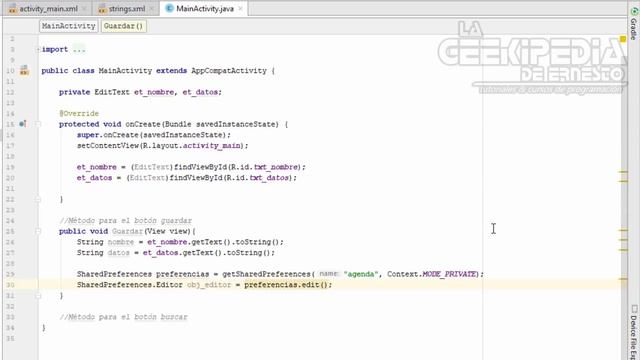
Task: Click the class name MainActivity in code
Action: (125, 71)
